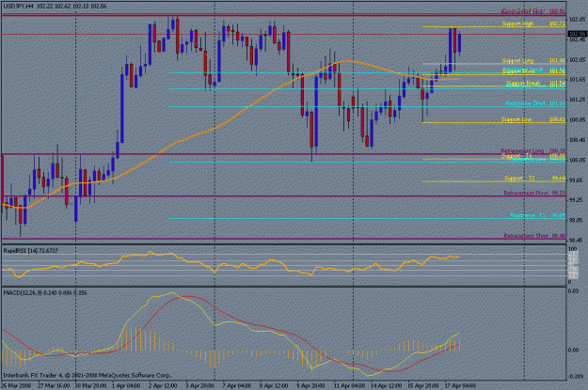Viewport: 588px width, 390px height.
Task: Click the 27 Mar 16:00 time label
Action: click(x=54, y=385)
